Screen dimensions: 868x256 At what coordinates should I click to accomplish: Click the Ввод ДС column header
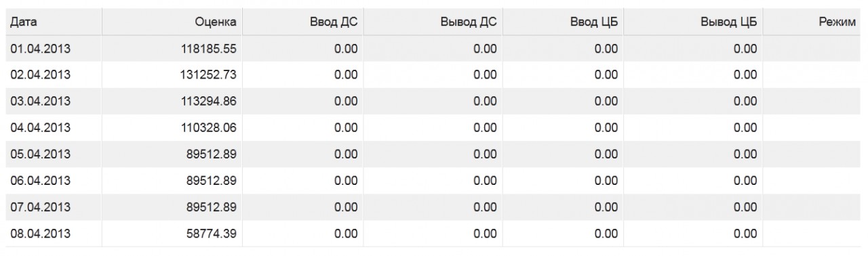pyautogui.click(x=302, y=22)
